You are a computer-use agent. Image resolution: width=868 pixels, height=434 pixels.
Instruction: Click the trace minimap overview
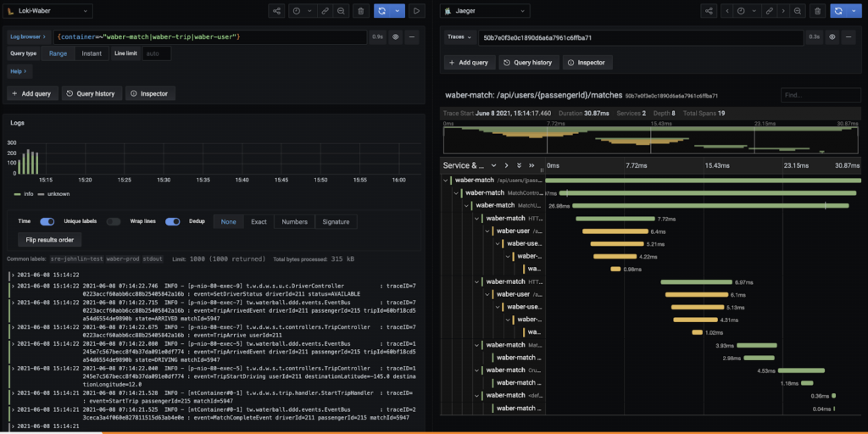click(652, 140)
